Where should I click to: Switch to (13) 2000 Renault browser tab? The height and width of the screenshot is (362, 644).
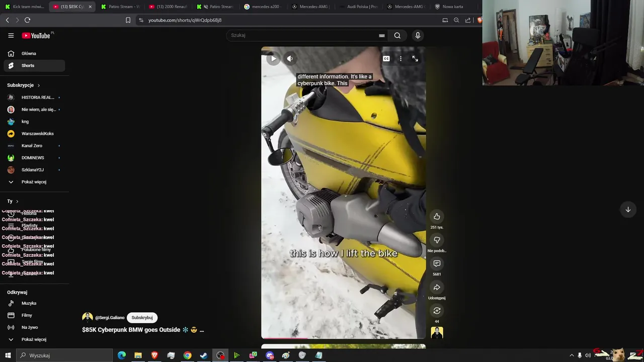tap(168, 7)
